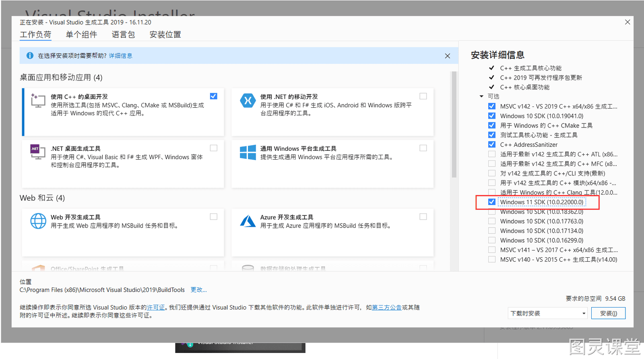Image resolution: width=644 pixels, height=359 pixels.
Task: Select the C++ 生成工具核心功能 item
Action: (x=530, y=68)
